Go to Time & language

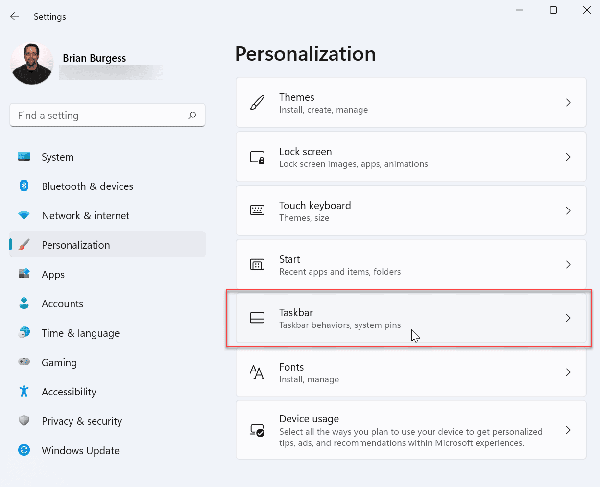pos(107,333)
